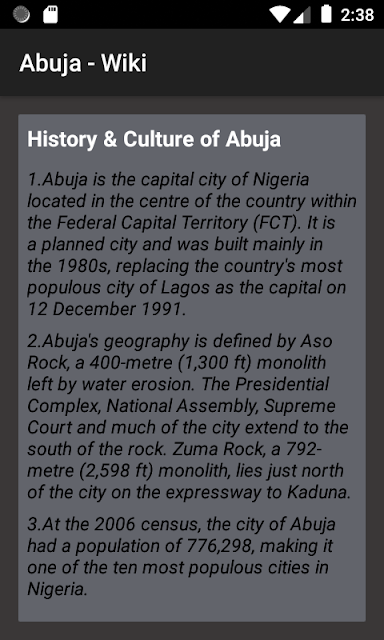Image resolution: width=384 pixels, height=640 pixels.
Task: Tap paragraph 1 about Abuja capital city
Action: pos(192,244)
